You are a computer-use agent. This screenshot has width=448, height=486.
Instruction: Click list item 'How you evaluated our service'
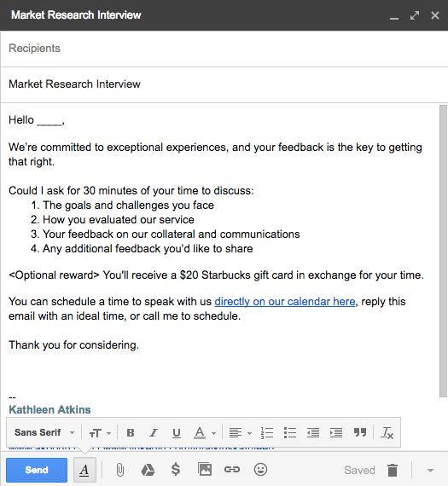click(119, 220)
